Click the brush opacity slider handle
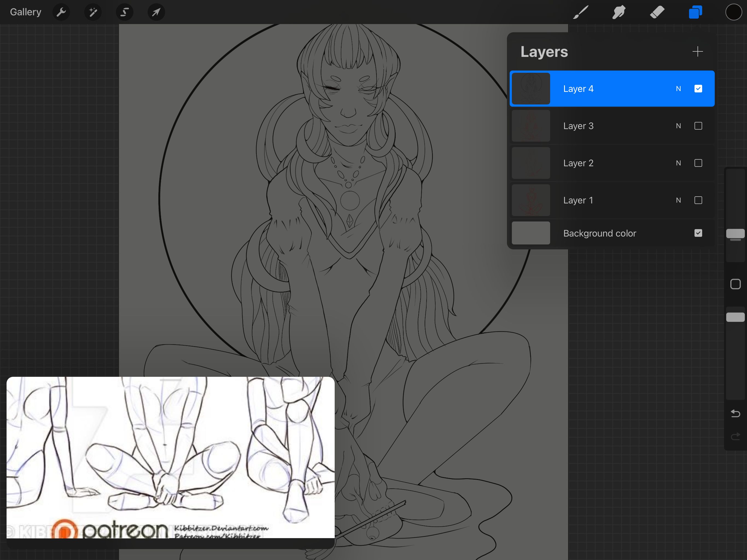This screenshot has width=747, height=560. pos(735,317)
